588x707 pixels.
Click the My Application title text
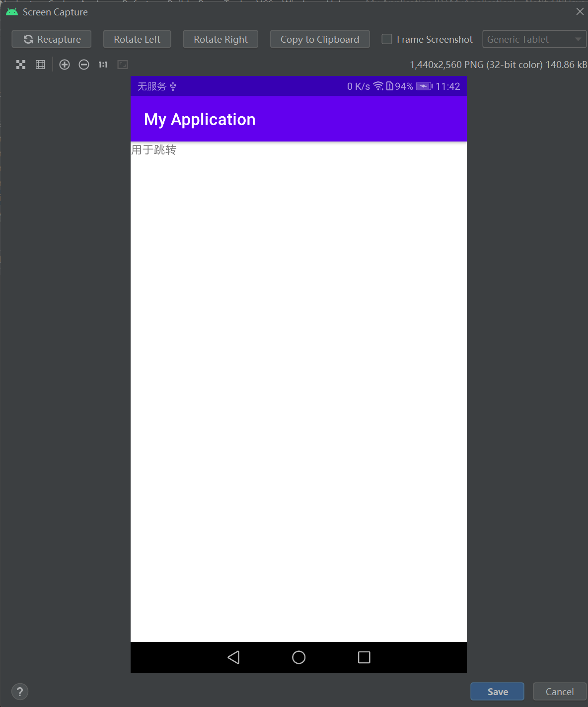pos(200,119)
